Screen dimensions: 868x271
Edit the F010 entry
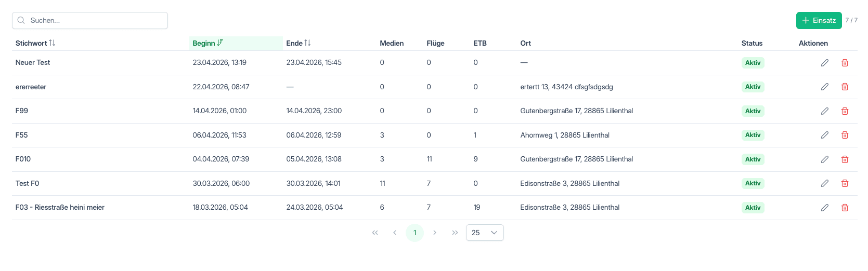[825, 159]
